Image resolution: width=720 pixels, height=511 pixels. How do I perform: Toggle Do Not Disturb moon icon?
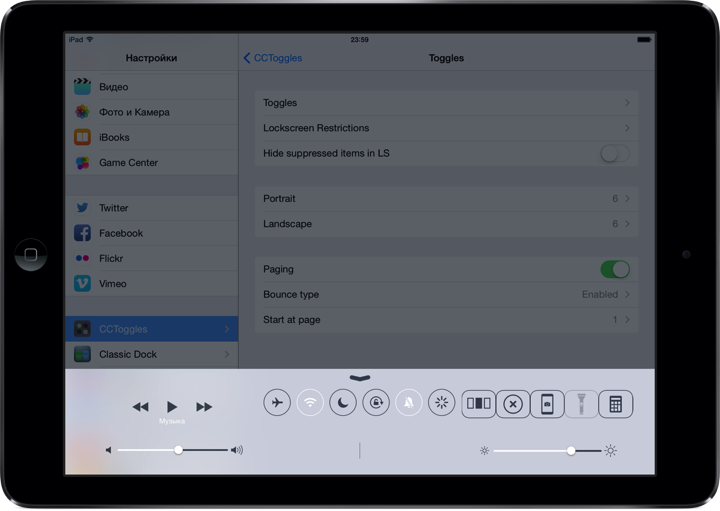[343, 403]
